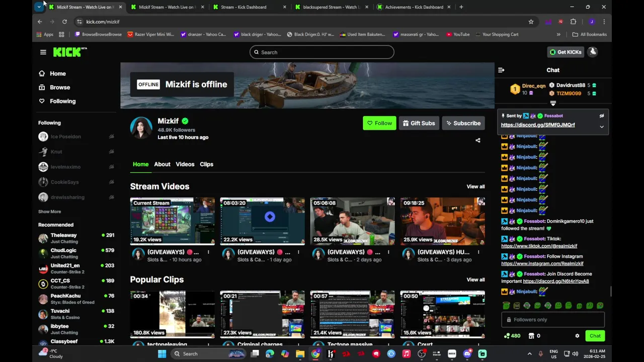Open options for the Current Stream video

pos(208,252)
